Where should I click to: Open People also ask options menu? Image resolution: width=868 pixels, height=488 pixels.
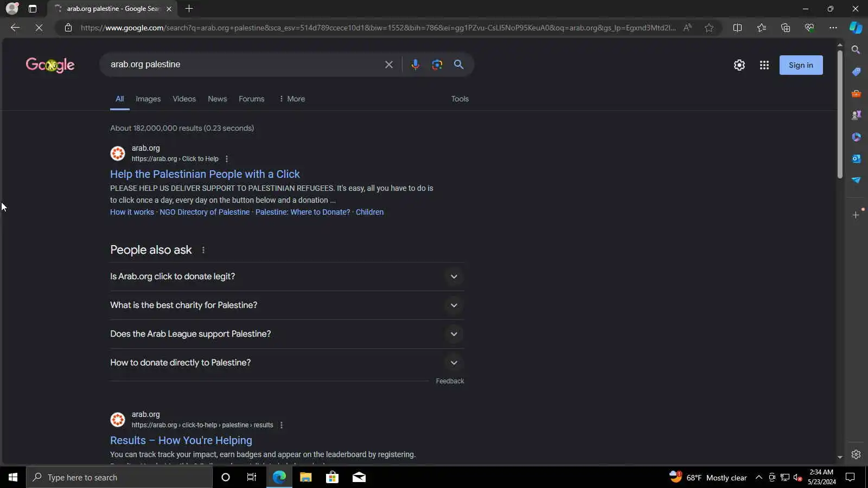click(203, 250)
